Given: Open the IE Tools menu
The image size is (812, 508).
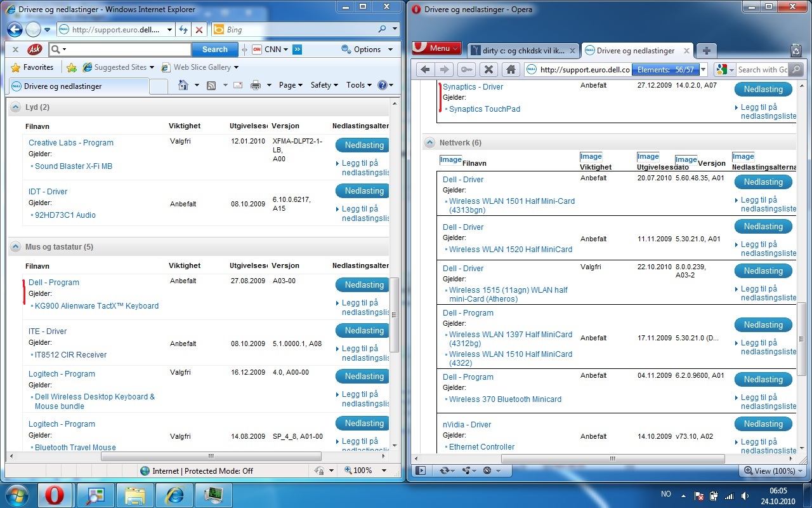Looking at the screenshot, I should (x=359, y=85).
